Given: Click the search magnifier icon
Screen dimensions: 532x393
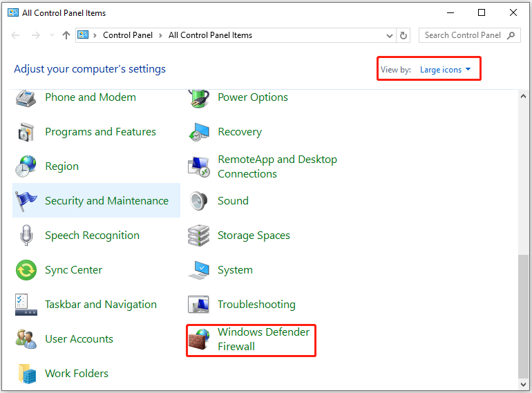Looking at the screenshot, I should [511, 35].
